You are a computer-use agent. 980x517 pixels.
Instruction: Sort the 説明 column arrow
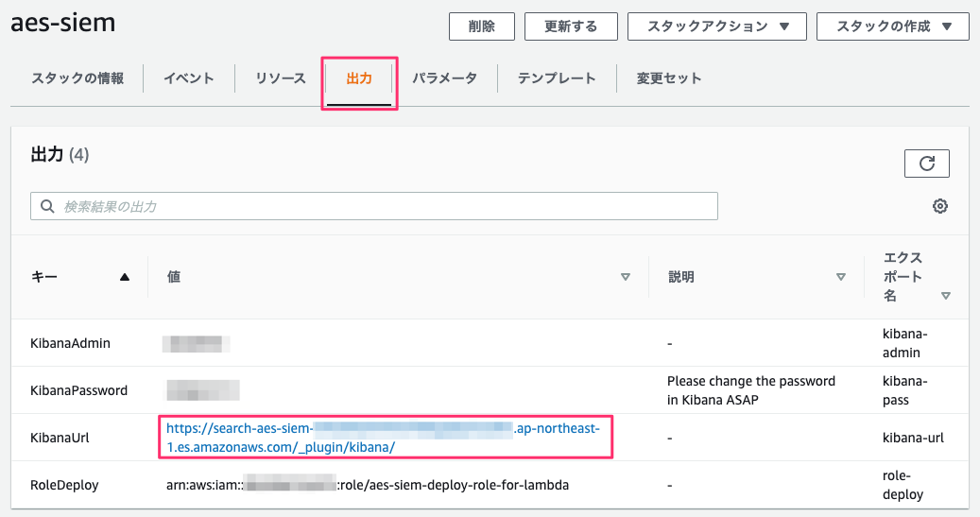(840, 277)
